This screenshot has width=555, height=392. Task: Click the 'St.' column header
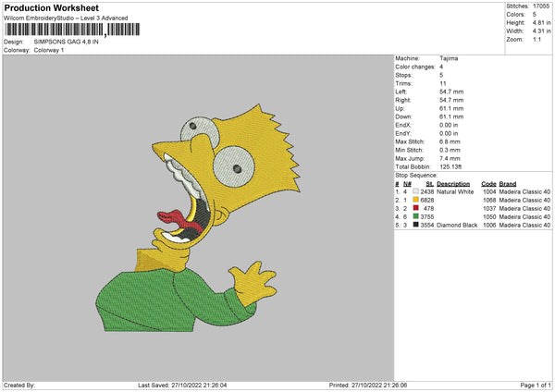430,184
